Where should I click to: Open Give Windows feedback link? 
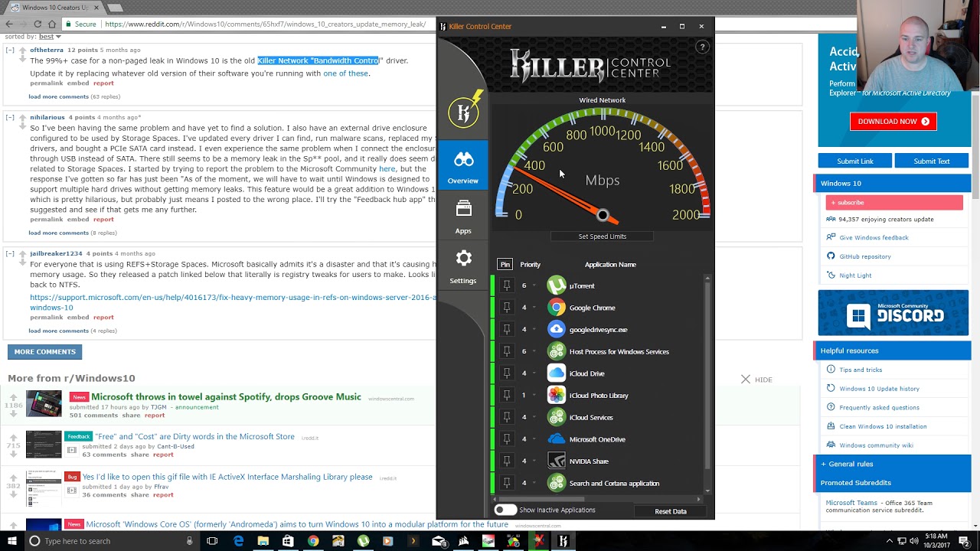click(x=874, y=237)
